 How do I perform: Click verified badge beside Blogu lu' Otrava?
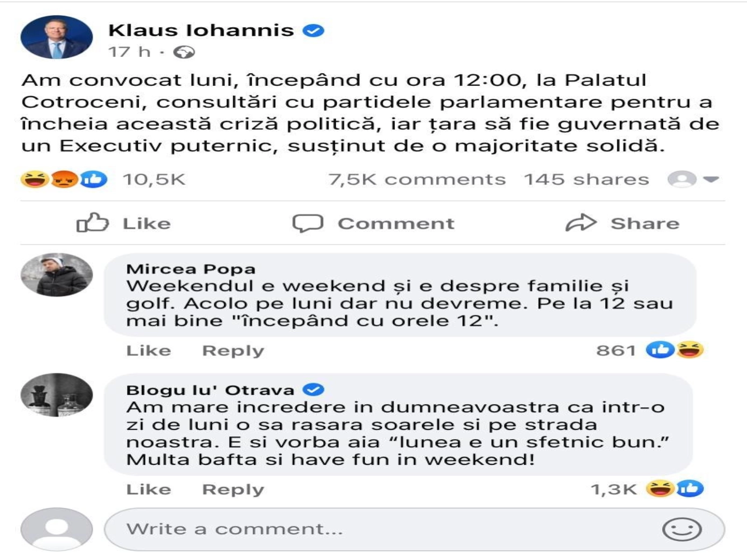point(313,389)
